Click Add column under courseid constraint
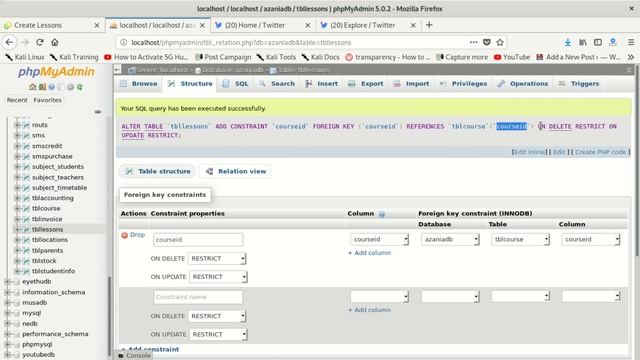 [x=369, y=253]
